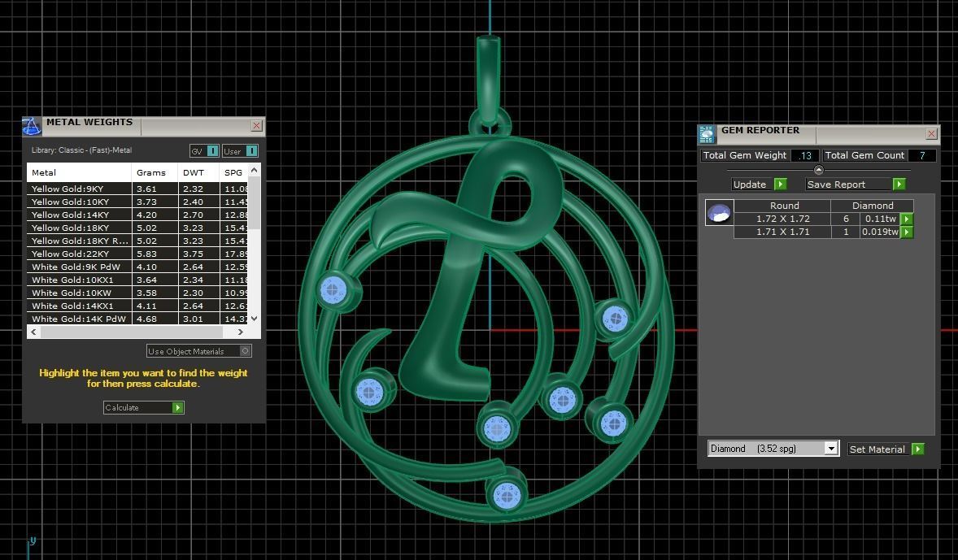Image resolution: width=958 pixels, height=560 pixels.
Task: Toggle the GV library switch
Action: click(x=212, y=151)
